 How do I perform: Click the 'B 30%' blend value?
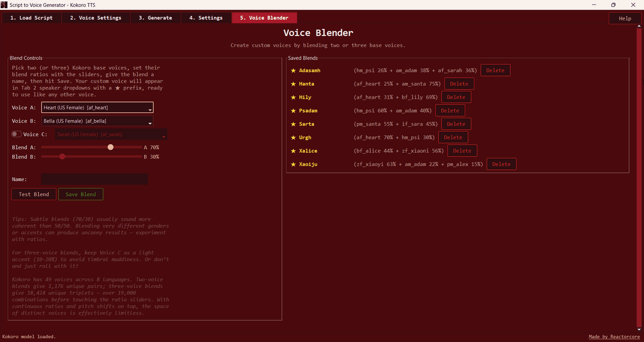click(151, 157)
